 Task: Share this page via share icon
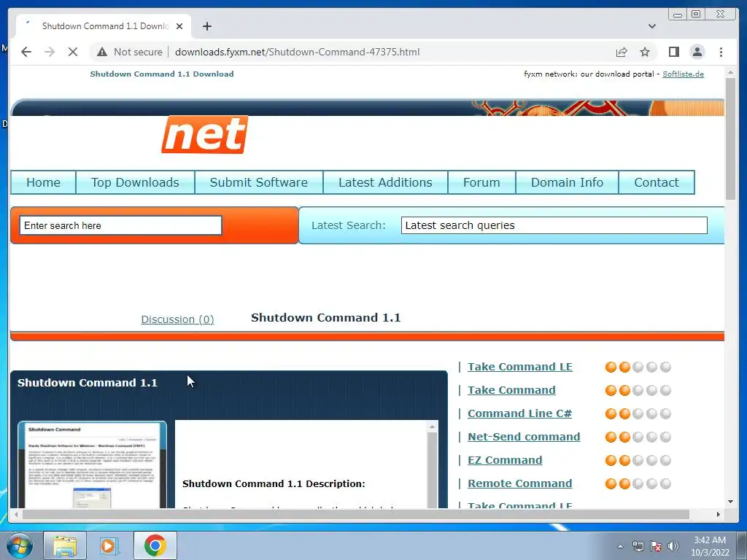622,52
